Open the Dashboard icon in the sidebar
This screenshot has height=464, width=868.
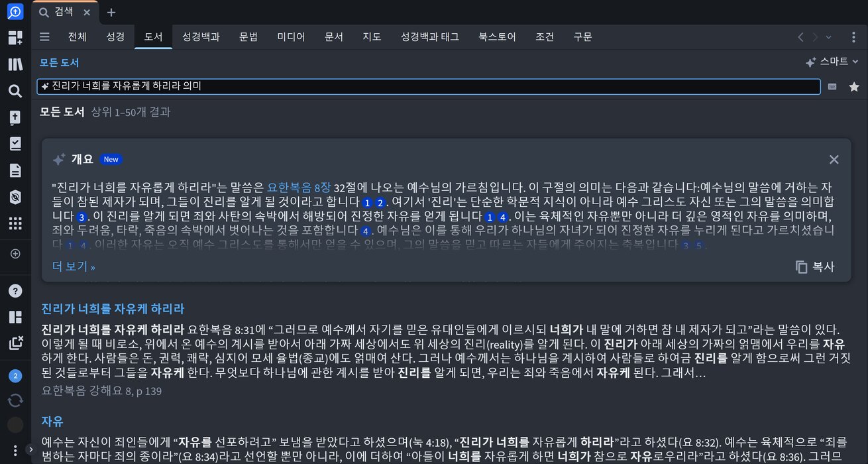15,38
